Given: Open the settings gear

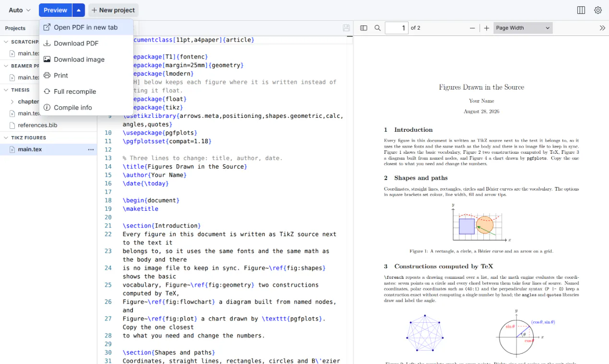Looking at the screenshot, I should pyautogui.click(x=598, y=10).
